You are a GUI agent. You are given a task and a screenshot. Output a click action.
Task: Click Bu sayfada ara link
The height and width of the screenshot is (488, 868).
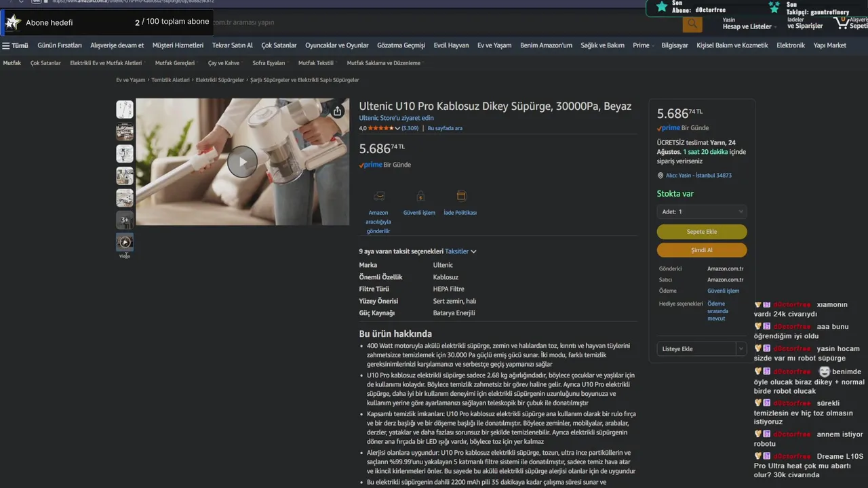click(x=445, y=128)
